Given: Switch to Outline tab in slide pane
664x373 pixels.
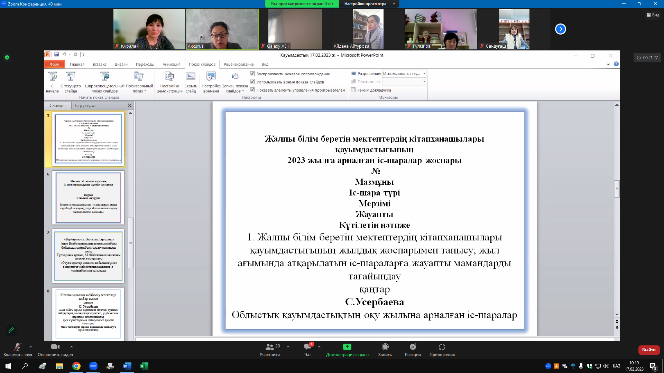Looking at the screenshot, I should tap(85, 106).
